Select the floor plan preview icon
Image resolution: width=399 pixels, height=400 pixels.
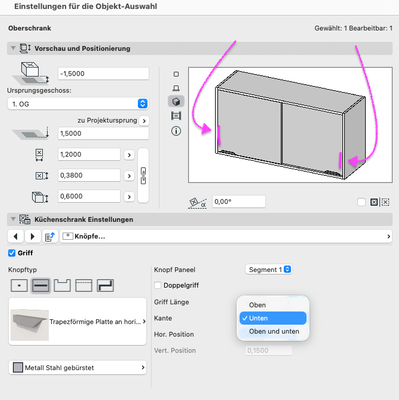point(176,74)
